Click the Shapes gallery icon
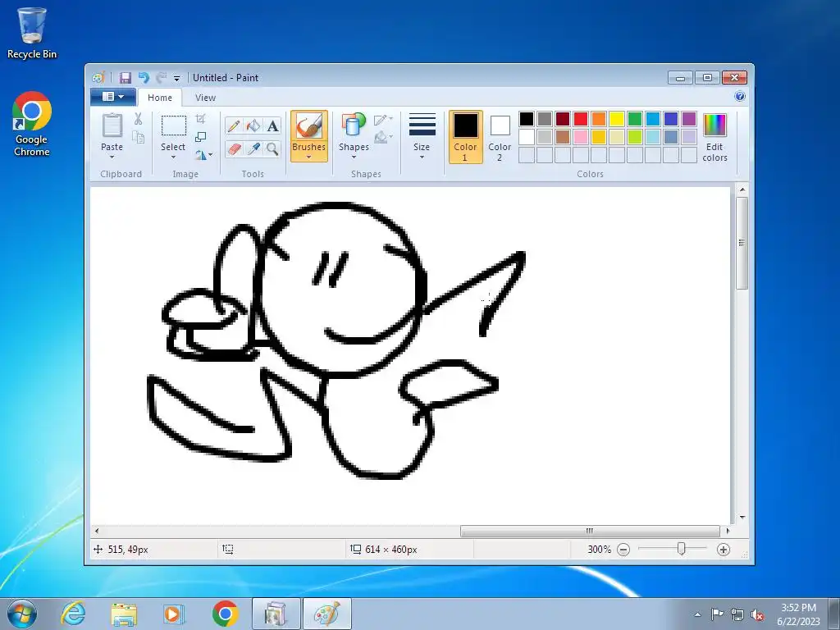The height and width of the screenshot is (630, 840). point(353,125)
